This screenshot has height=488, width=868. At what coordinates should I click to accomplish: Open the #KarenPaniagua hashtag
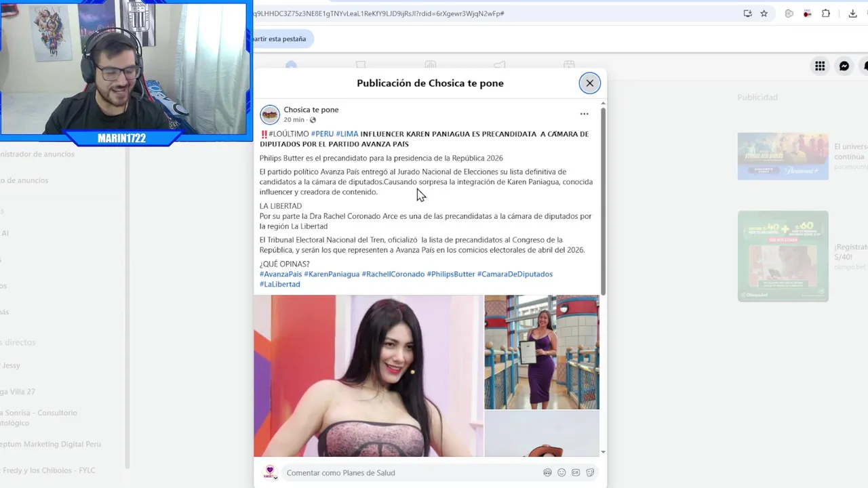pos(332,274)
